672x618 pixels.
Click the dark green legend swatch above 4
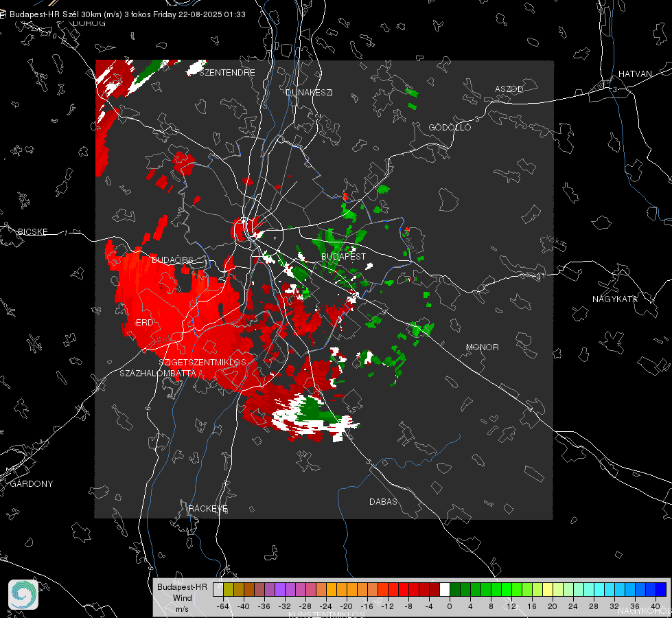coord(465,589)
